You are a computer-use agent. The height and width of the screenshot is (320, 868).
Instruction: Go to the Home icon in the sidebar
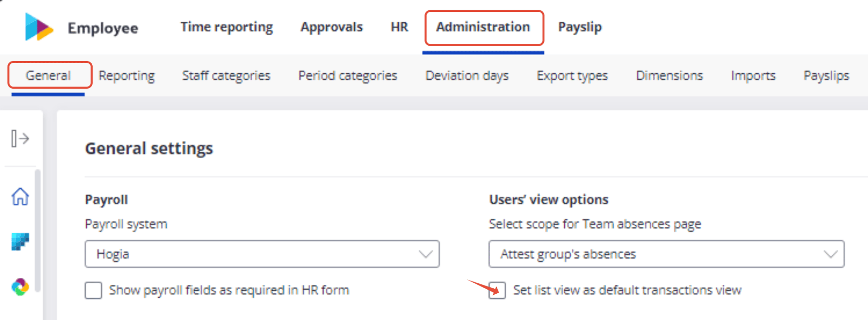click(20, 197)
